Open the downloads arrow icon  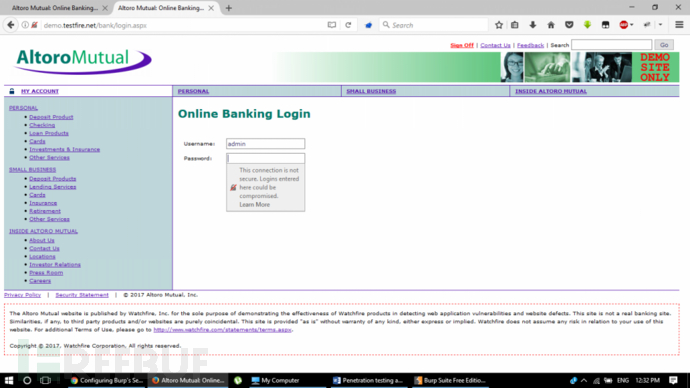click(x=532, y=25)
